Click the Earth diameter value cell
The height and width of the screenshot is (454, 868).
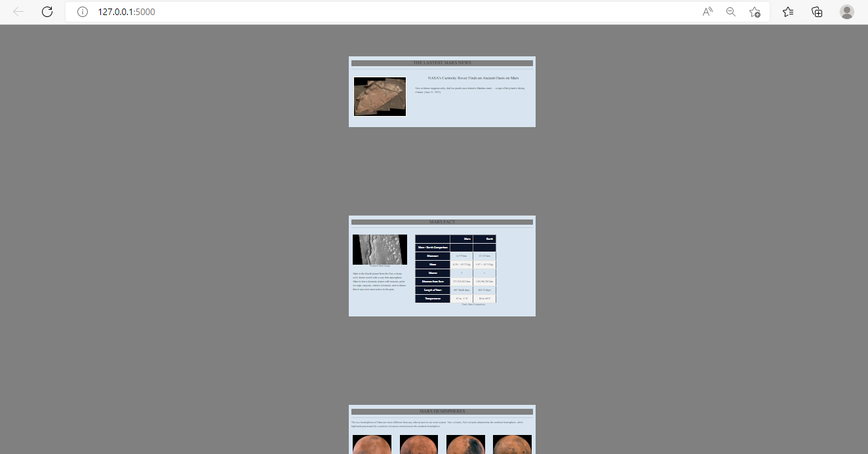click(484, 256)
